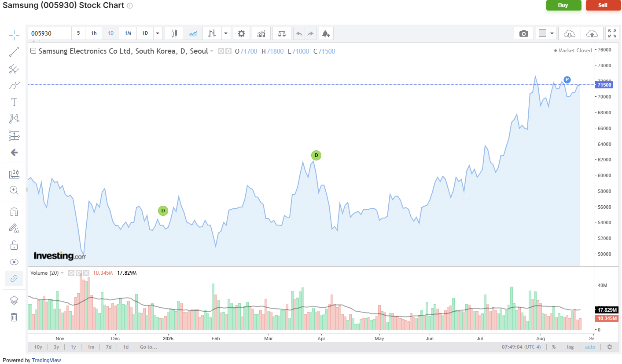Viewport: 622px width, 364px height.
Task: Expand the symbol title dropdown arrow
Action: 212,51
